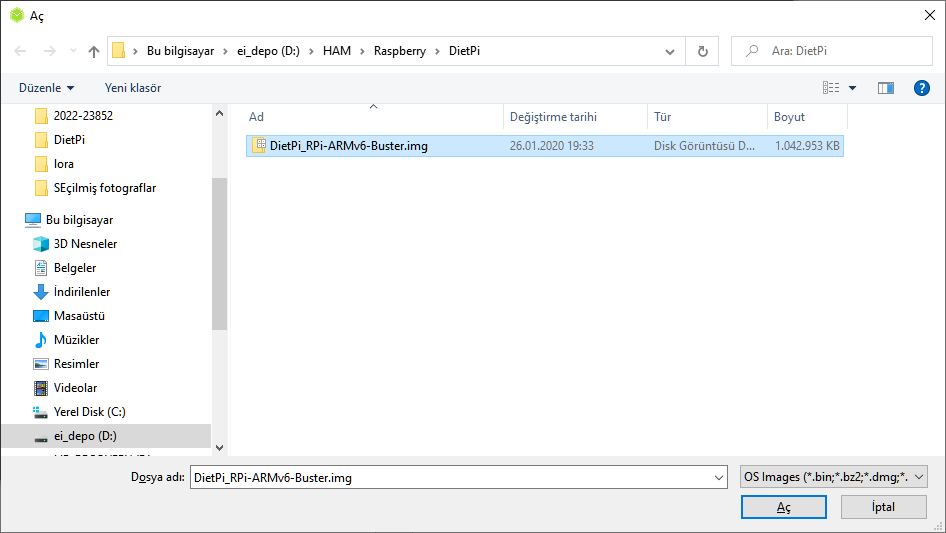Click the Aç button

(x=784, y=507)
